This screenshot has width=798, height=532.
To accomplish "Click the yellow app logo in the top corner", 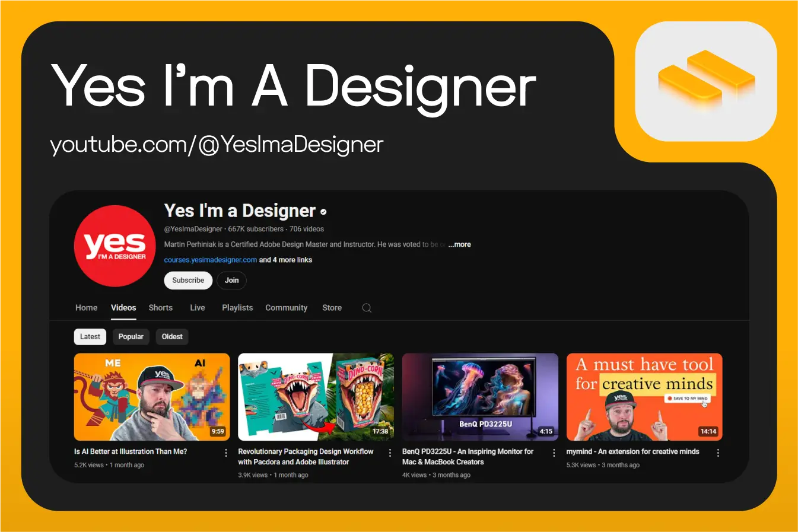I will tap(705, 81).
